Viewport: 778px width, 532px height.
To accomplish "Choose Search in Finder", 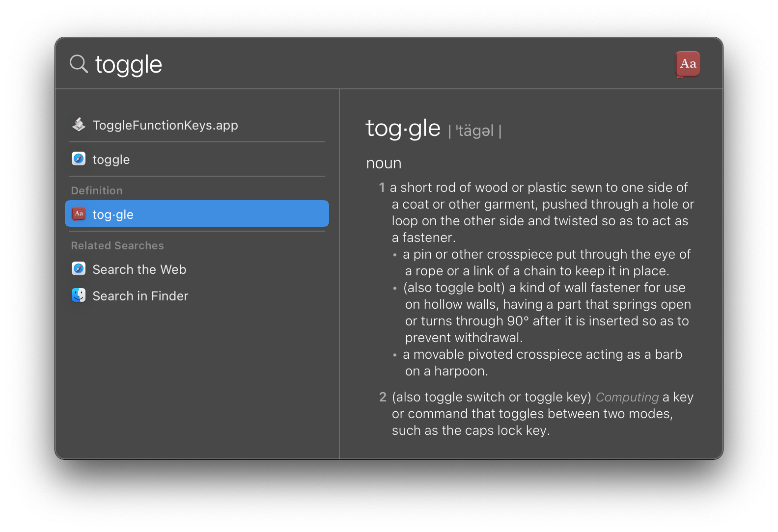I will point(140,296).
